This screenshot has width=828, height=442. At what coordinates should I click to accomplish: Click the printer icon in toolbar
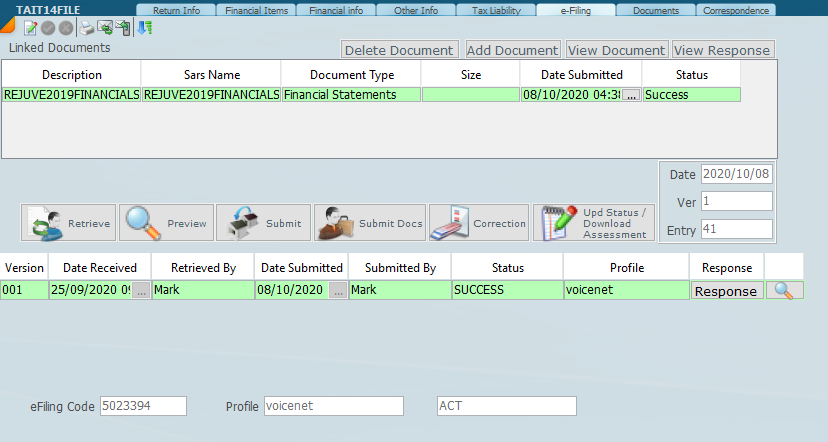[88, 27]
